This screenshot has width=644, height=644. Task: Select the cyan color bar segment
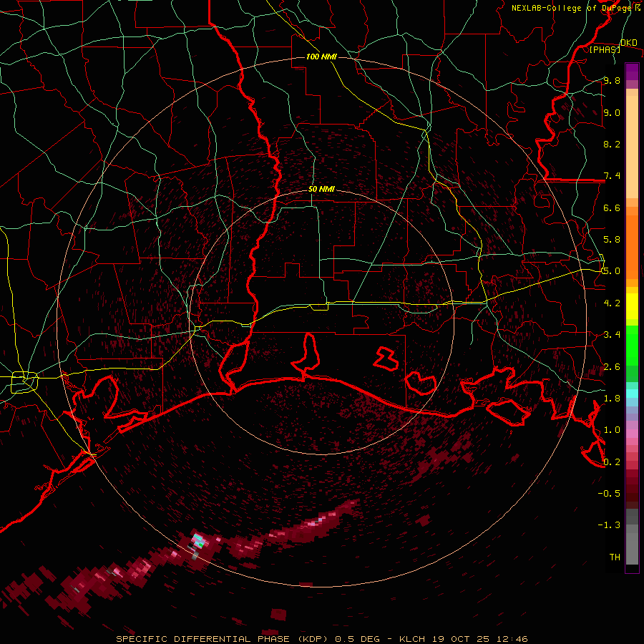coord(632,394)
